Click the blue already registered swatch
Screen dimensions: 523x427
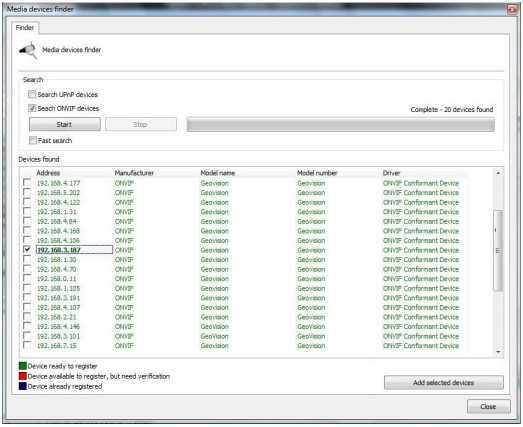coord(23,386)
